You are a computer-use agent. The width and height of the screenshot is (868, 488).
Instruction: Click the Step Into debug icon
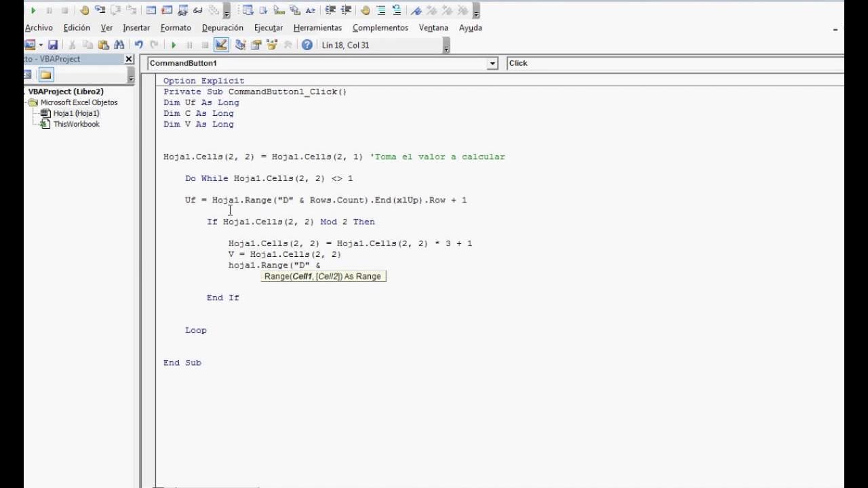[100, 10]
